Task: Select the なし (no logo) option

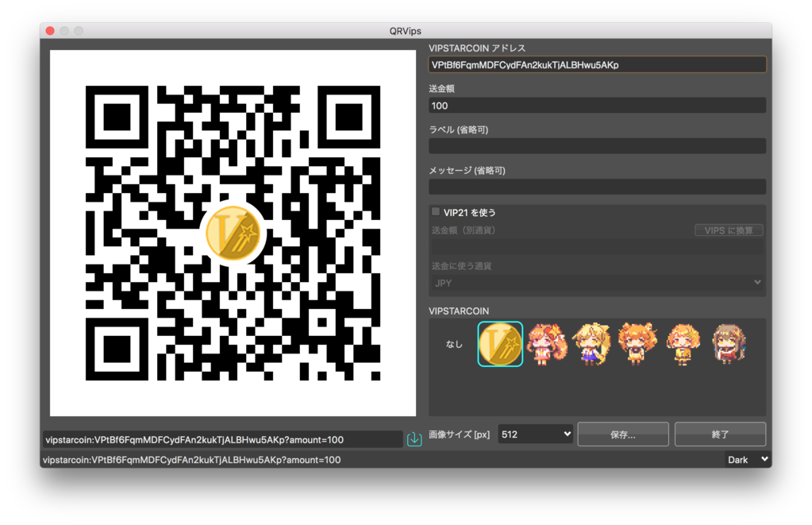Action: pos(454,344)
